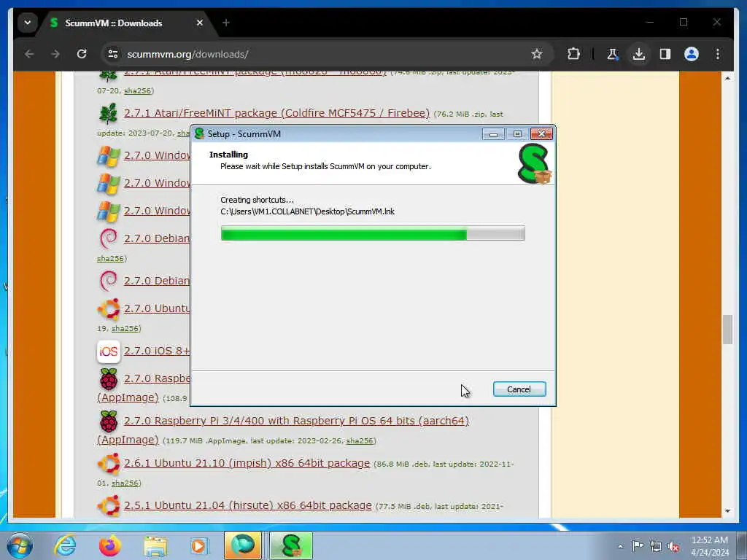Open Chrome Labs flask icon

613,54
